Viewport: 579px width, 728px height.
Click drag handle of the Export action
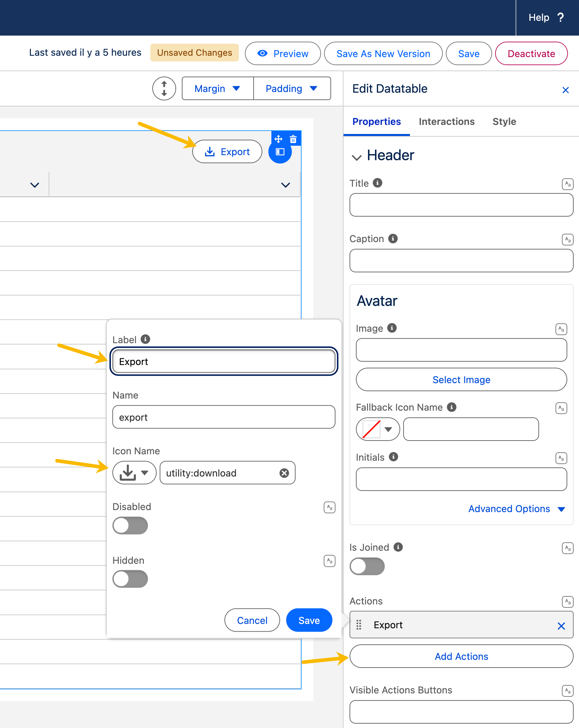(359, 625)
